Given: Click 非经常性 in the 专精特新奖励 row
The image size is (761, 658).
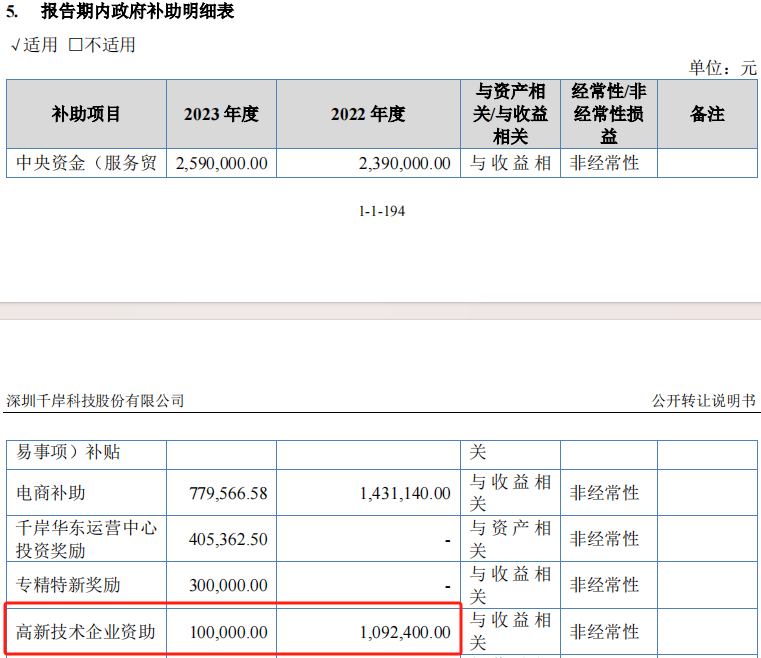Looking at the screenshot, I should (604, 585).
